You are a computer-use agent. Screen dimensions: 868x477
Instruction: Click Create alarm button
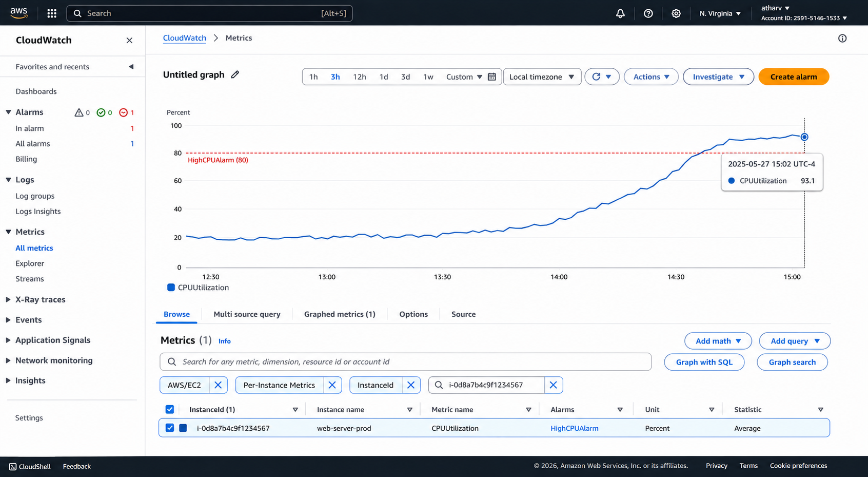pos(794,77)
